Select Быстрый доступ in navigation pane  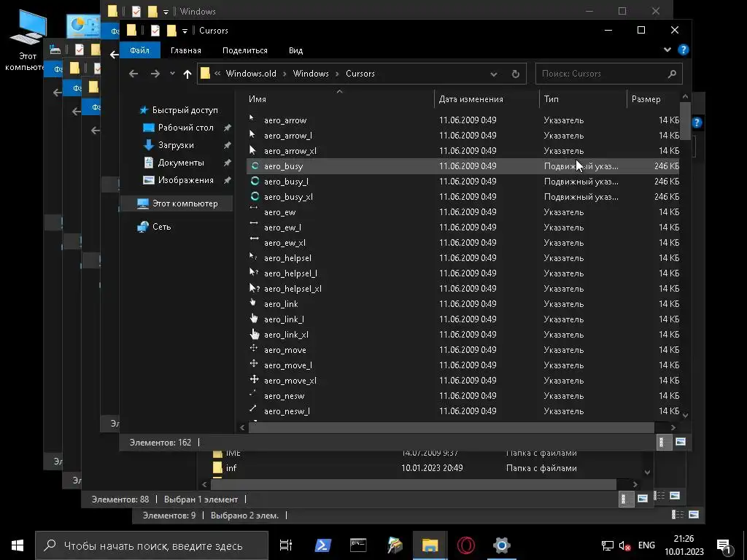pyautogui.click(x=185, y=110)
